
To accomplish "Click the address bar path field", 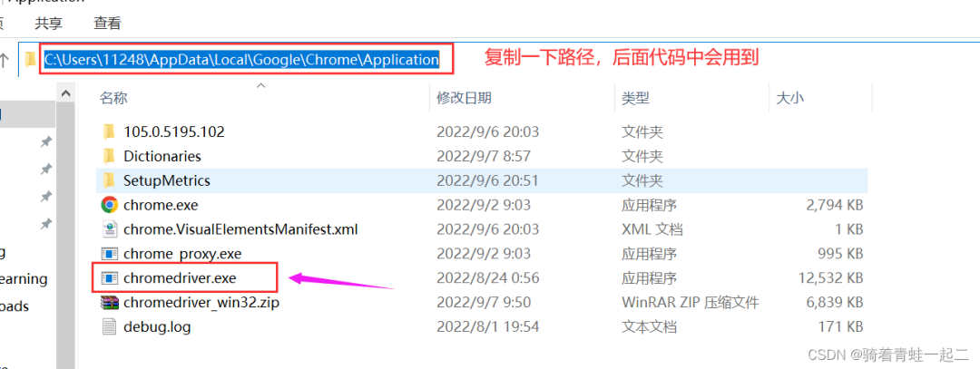I will (x=241, y=60).
